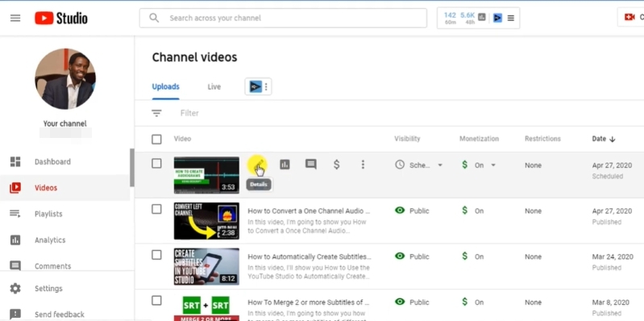Open 'How to Convert a One Channel Audio' title

point(309,211)
